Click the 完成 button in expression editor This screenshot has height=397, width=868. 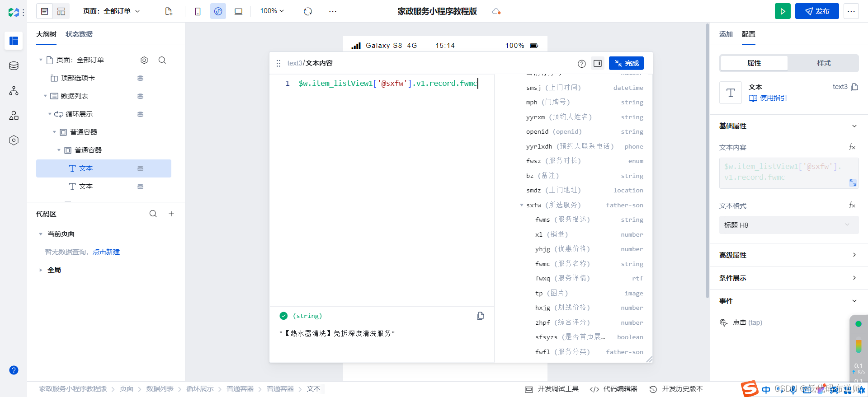point(626,63)
